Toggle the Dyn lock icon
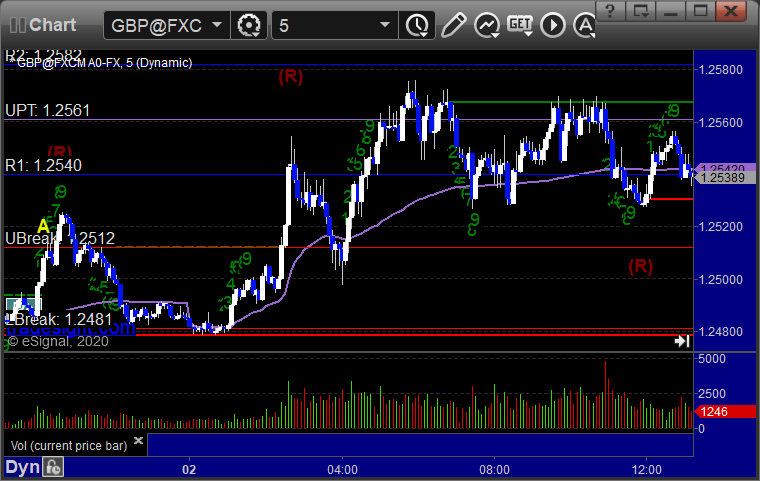The width and height of the screenshot is (760, 481). 53,467
